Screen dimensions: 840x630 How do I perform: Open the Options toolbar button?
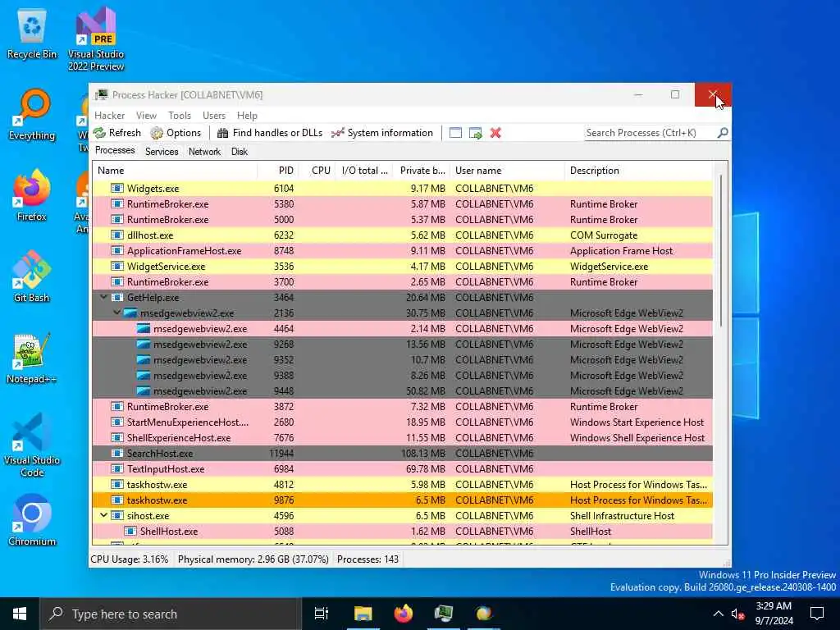pos(176,133)
